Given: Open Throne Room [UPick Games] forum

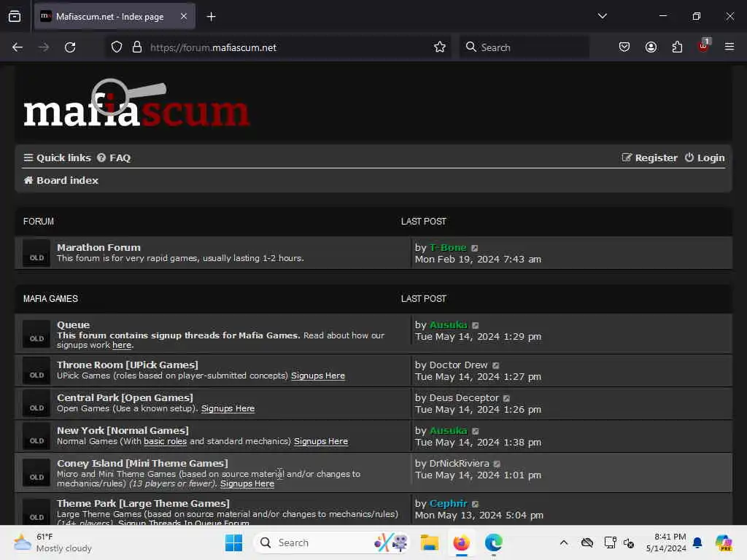Looking at the screenshot, I should 128,365.
